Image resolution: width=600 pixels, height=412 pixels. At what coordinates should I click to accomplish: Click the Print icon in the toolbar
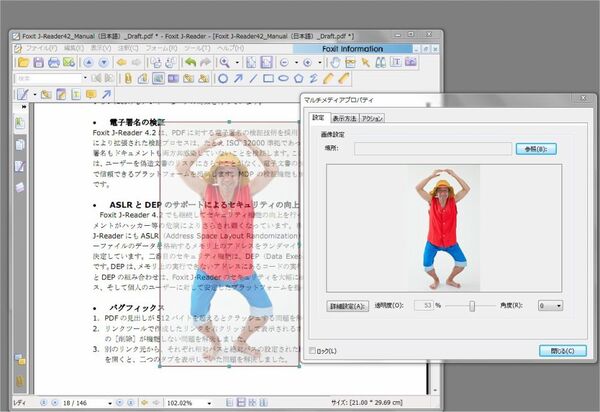pos(54,62)
